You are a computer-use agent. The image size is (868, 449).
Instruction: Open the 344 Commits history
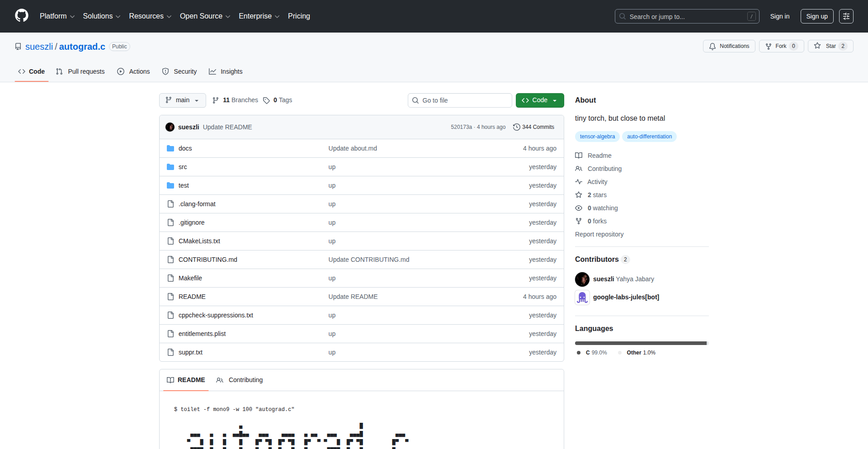coord(533,127)
